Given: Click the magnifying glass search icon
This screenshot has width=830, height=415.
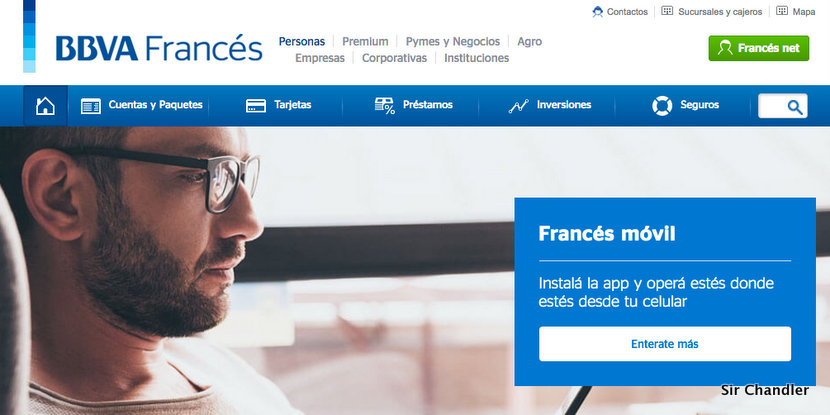Looking at the screenshot, I should click(795, 107).
